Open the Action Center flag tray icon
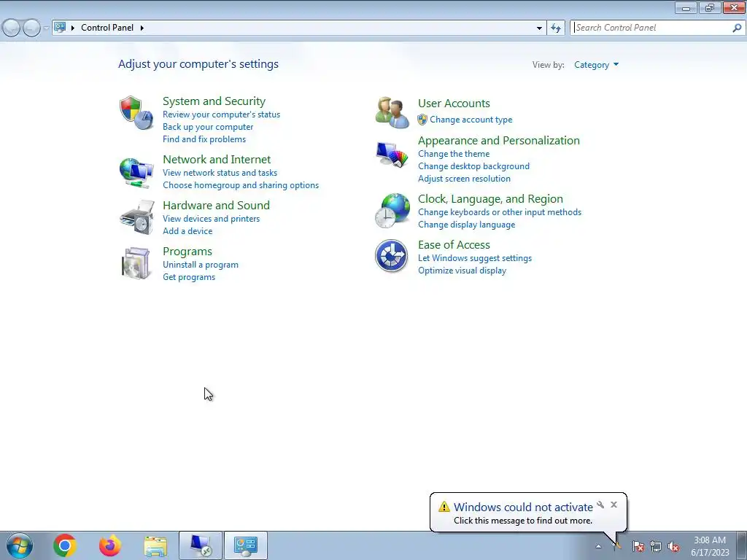Screen dimensions: 747x560 pyautogui.click(x=638, y=546)
